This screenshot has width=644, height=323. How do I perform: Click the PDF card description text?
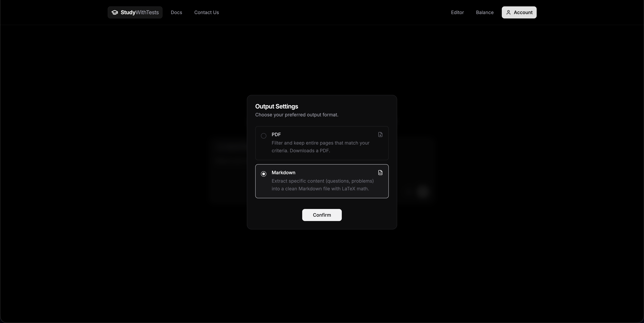(x=320, y=147)
